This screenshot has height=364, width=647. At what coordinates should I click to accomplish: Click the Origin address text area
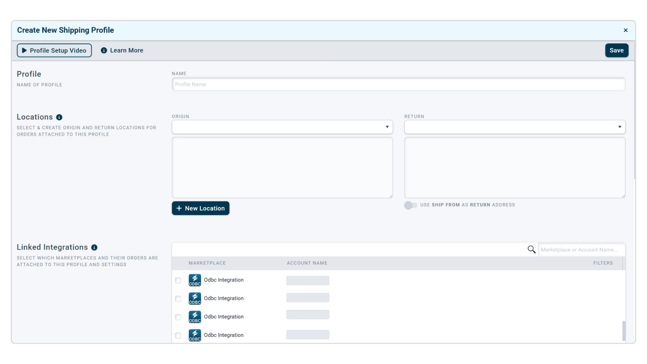(x=282, y=168)
